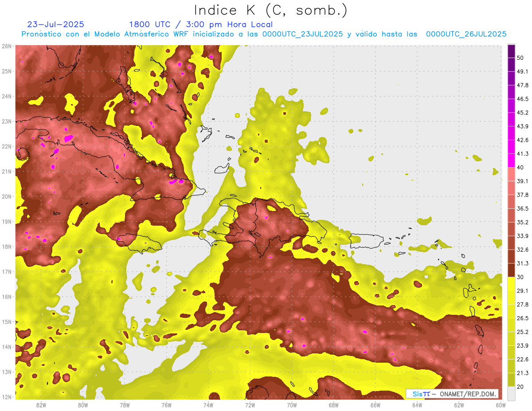This screenshot has height=411, width=532.
Task: Click the color scale value "46.5"
Action: click(x=523, y=98)
